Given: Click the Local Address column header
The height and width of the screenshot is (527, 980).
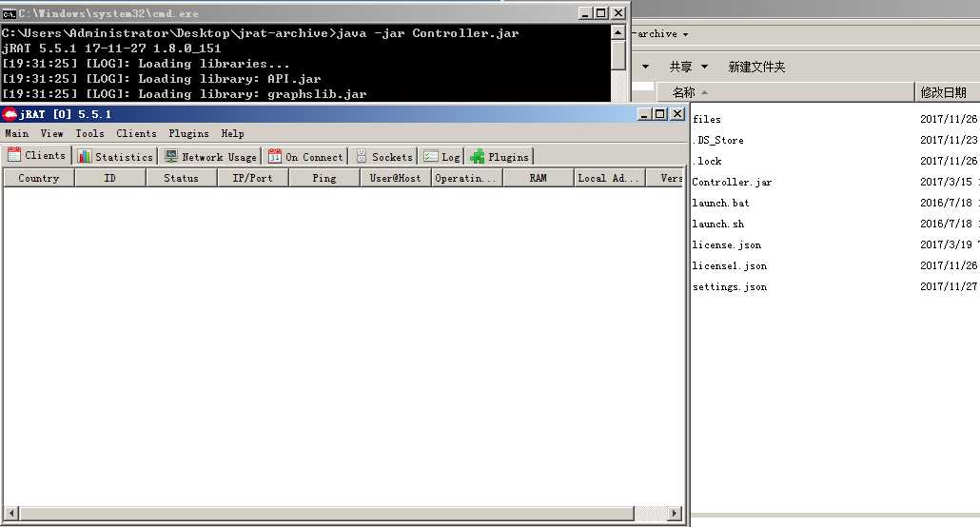Looking at the screenshot, I should pos(609,178).
